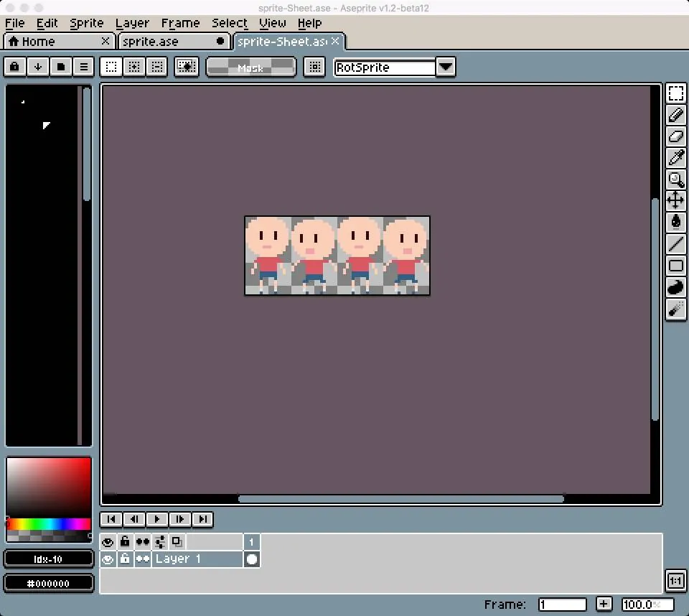Open the RotSprite algorithm dropdown arrow
This screenshot has width=689, height=616.
[446, 67]
